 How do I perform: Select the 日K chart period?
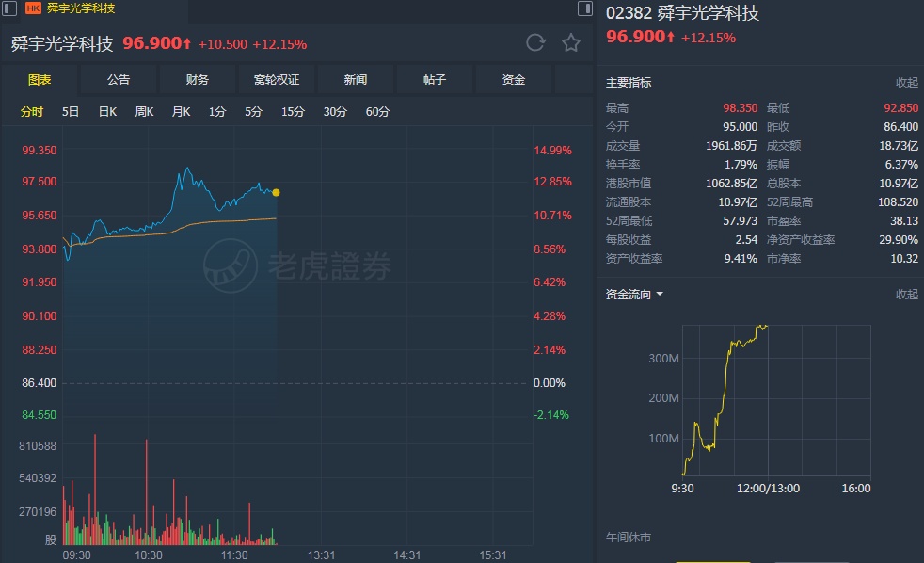pyautogui.click(x=107, y=112)
